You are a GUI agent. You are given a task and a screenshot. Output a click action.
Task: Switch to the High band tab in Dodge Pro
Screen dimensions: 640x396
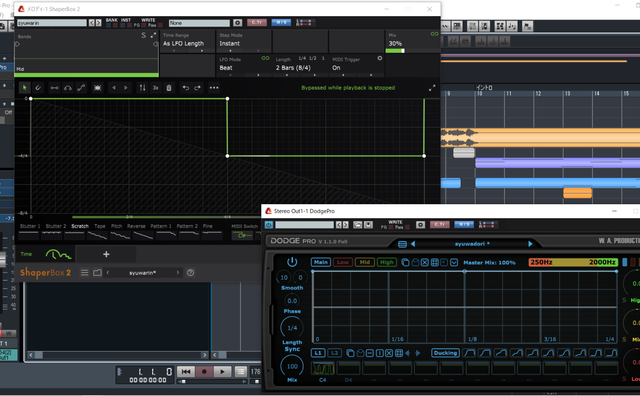click(386, 262)
